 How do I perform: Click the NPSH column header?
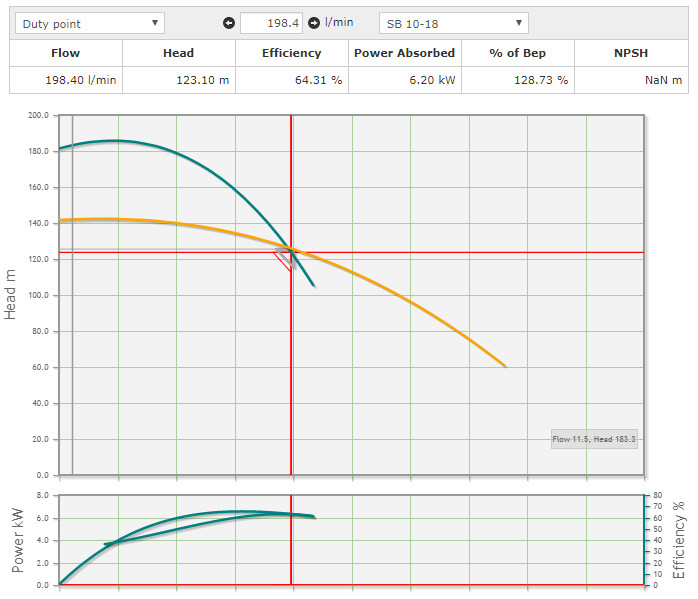pos(633,53)
